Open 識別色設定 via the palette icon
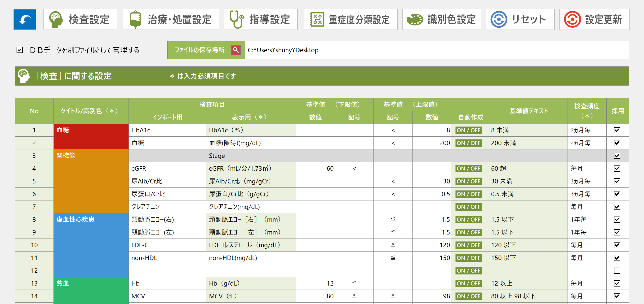The height and width of the screenshot is (304, 644). 415,19
